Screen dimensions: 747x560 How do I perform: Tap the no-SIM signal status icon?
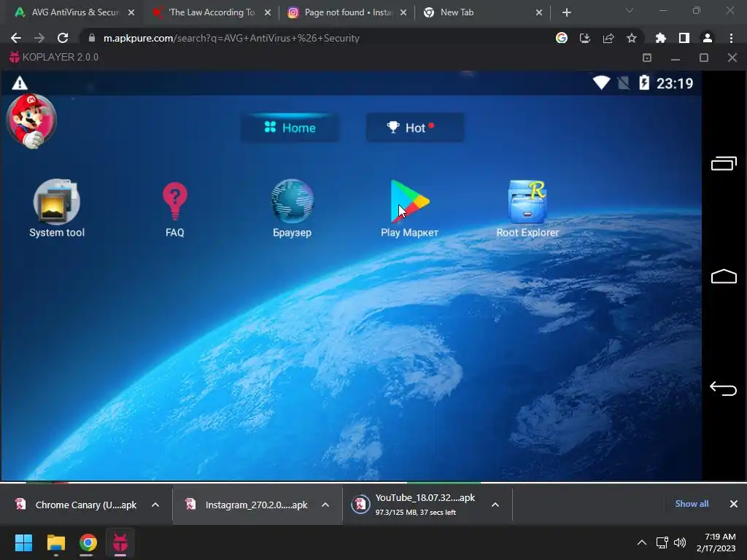pyautogui.click(x=623, y=83)
